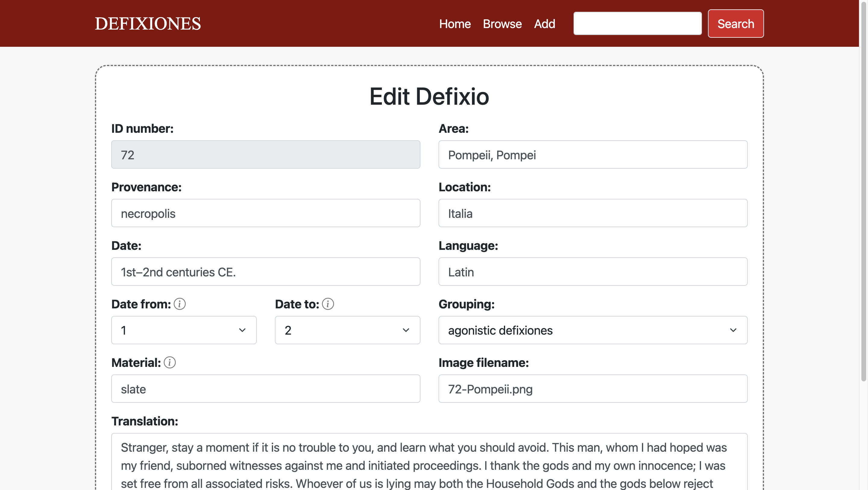Image resolution: width=868 pixels, height=490 pixels.
Task: Expand the Grouping dropdown
Action: click(x=592, y=330)
